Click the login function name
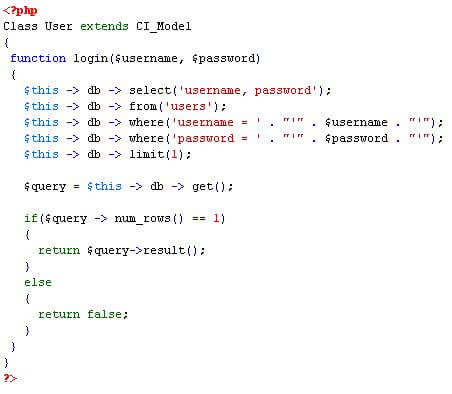 pos(90,58)
